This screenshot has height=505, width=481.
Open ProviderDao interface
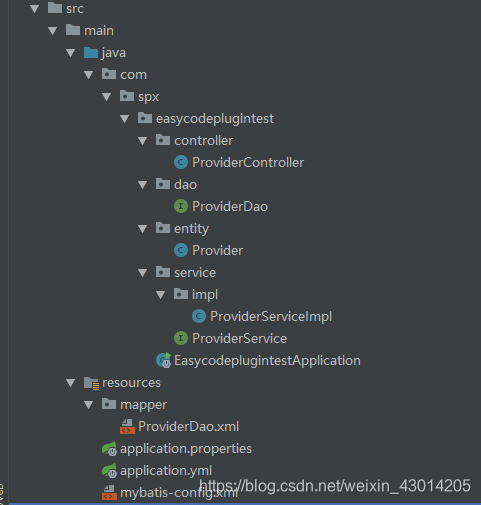point(230,207)
